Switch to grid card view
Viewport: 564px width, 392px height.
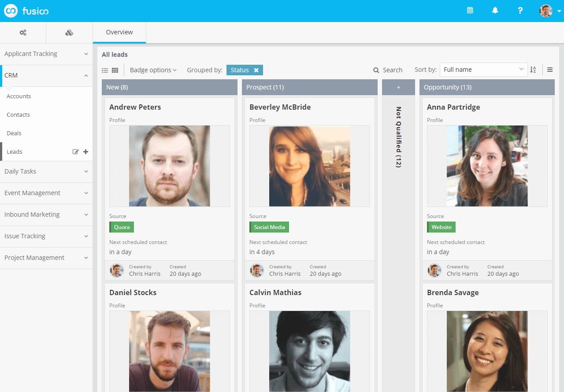click(x=115, y=70)
